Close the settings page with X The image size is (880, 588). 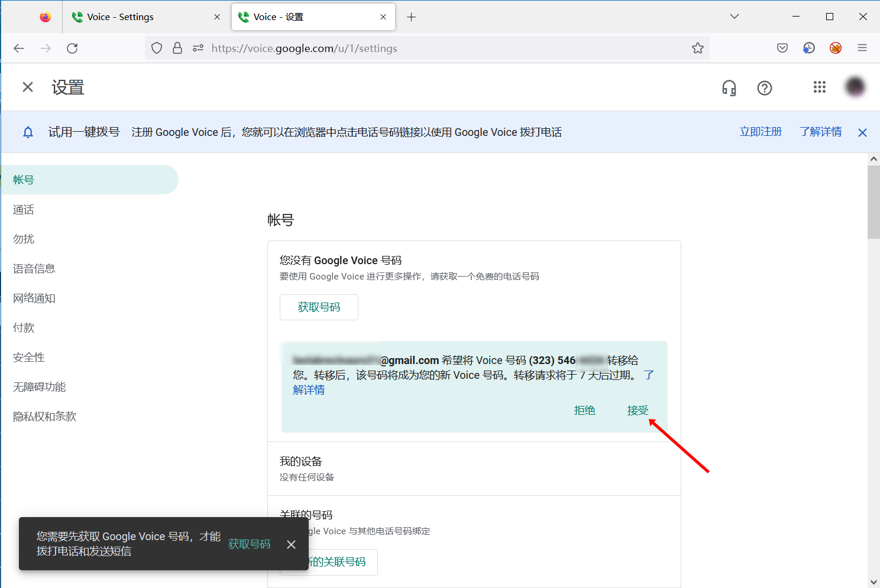pos(28,87)
